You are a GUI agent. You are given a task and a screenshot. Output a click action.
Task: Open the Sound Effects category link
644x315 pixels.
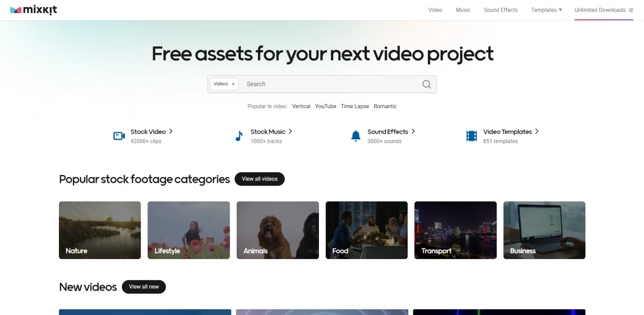[388, 132]
